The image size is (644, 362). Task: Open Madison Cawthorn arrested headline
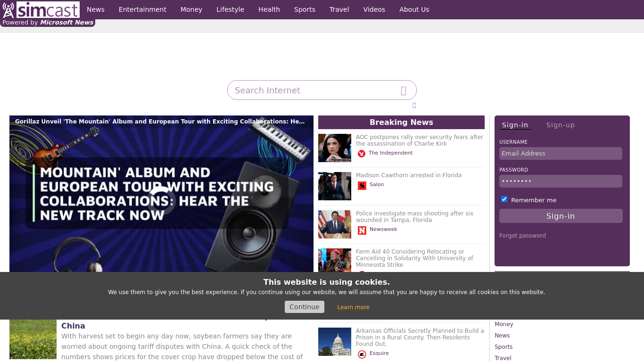[x=409, y=175]
